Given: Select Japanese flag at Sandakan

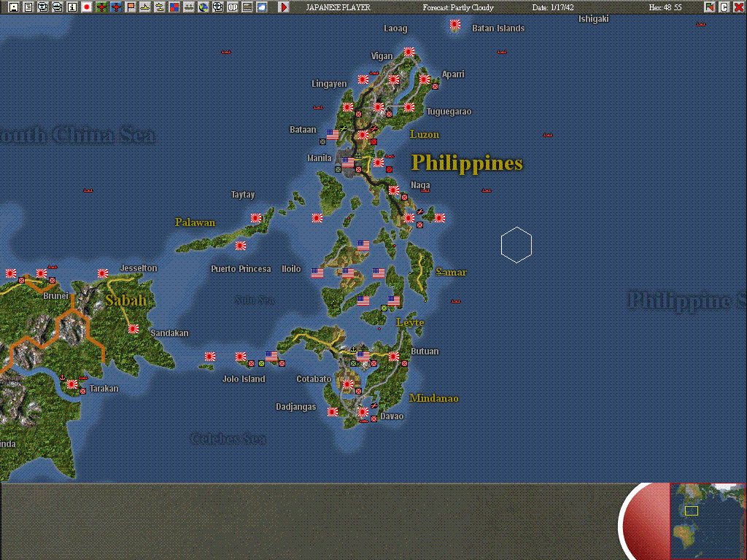Looking at the screenshot, I should tap(133, 329).
